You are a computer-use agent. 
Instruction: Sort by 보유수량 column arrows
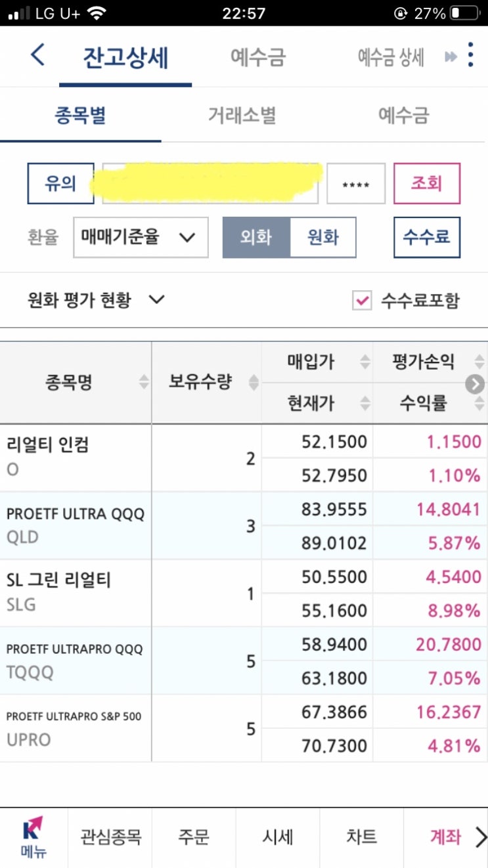(252, 382)
